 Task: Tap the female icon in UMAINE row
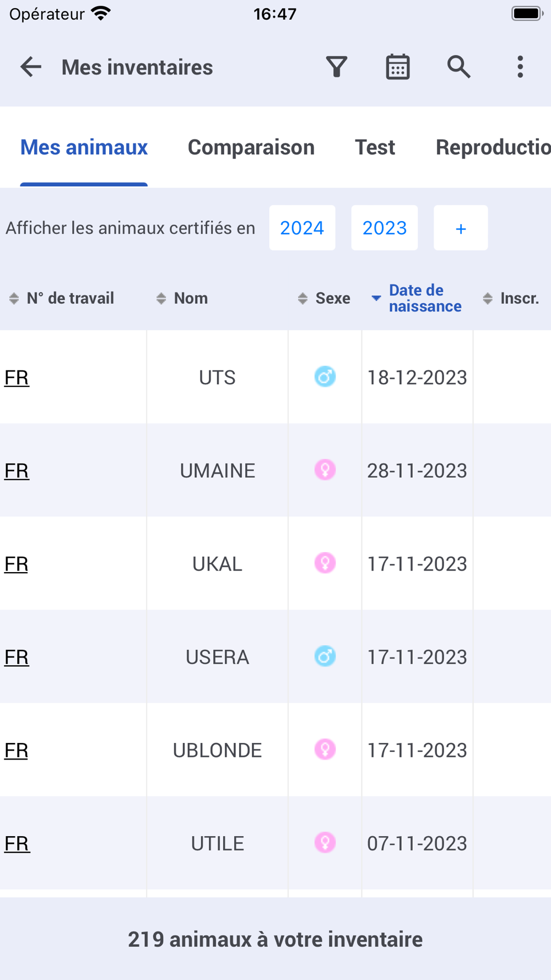(x=325, y=470)
